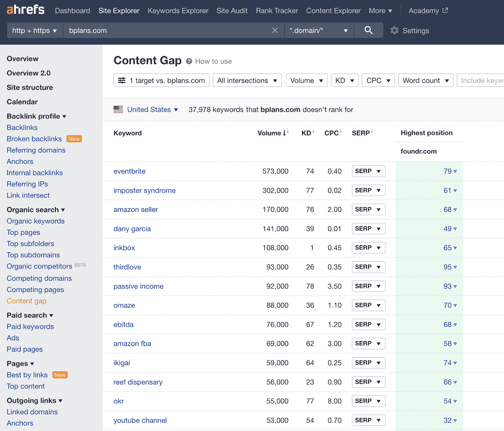Open Competing domains sidebar link
This screenshot has width=504, height=431.
click(x=39, y=278)
